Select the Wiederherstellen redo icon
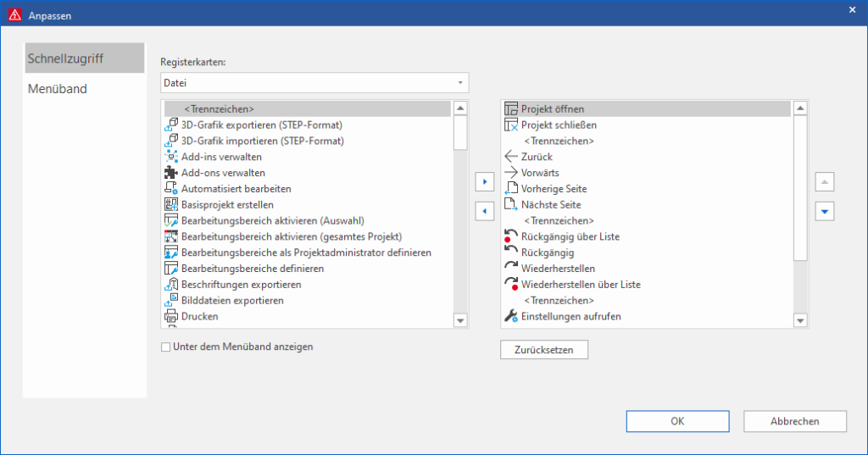 (510, 269)
